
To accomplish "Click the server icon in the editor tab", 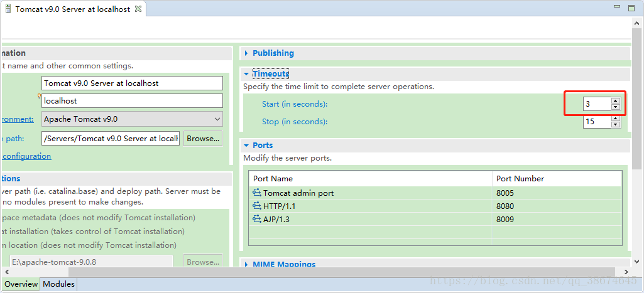I will point(8,9).
